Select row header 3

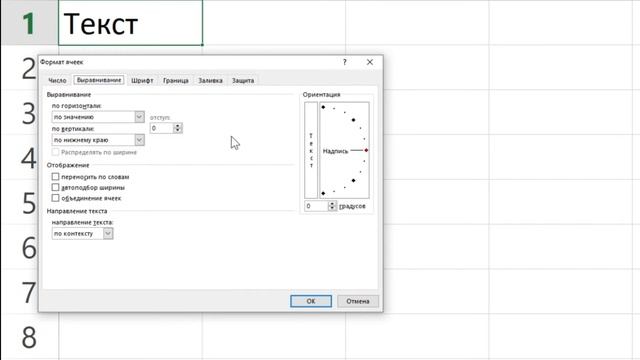pyautogui.click(x=20, y=113)
